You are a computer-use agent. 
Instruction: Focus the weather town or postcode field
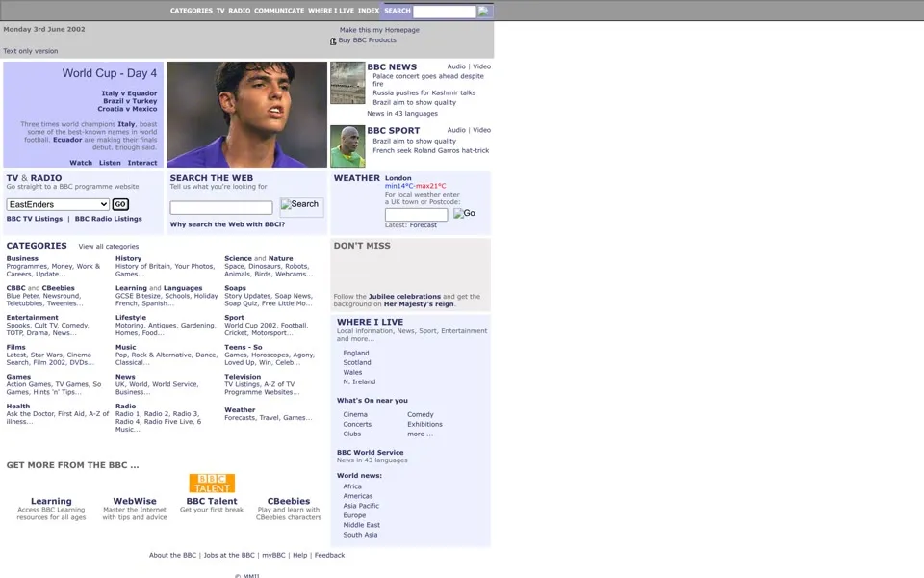pos(416,215)
